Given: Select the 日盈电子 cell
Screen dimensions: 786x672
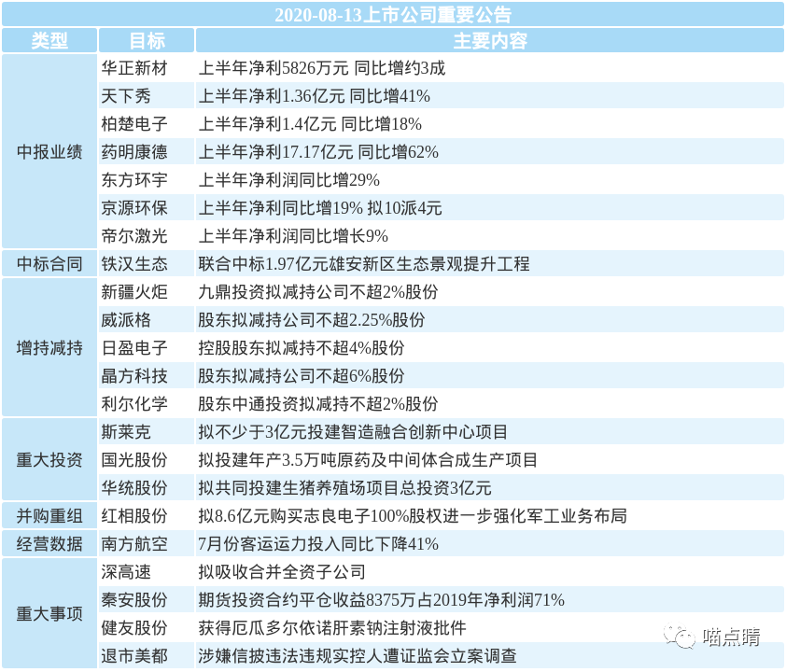Looking at the screenshot, I should (147, 348).
